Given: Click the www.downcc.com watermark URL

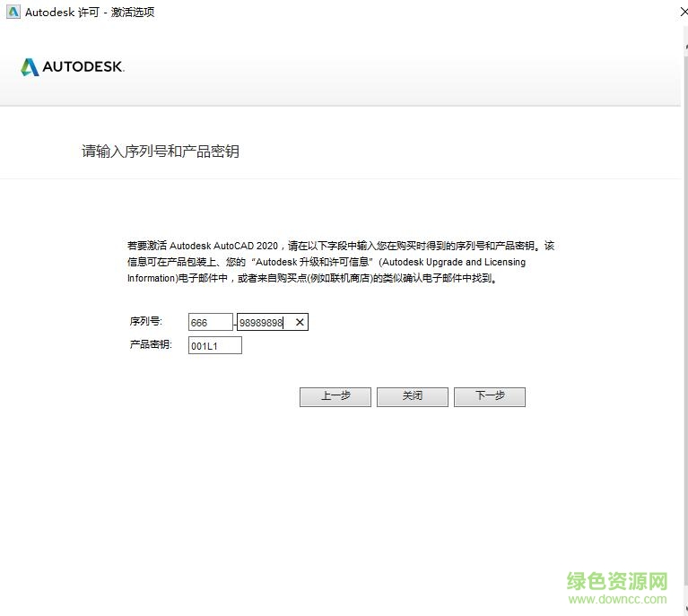Looking at the screenshot, I should (x=618, y=600).
